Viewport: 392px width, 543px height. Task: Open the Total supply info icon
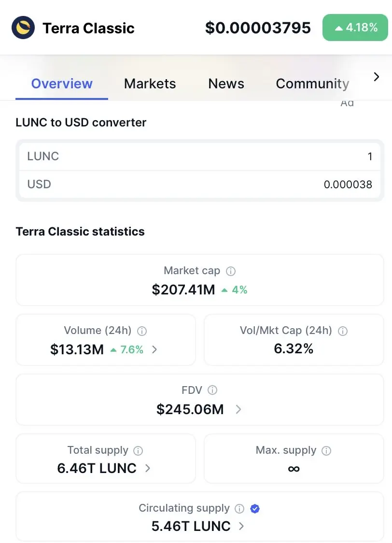(x=138, y=450)
